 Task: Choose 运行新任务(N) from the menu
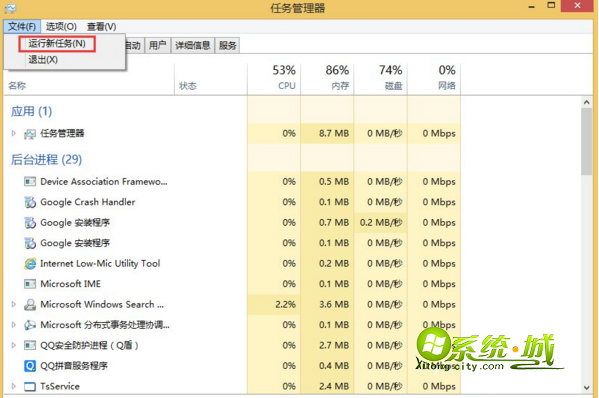click(x=57, y=44)
